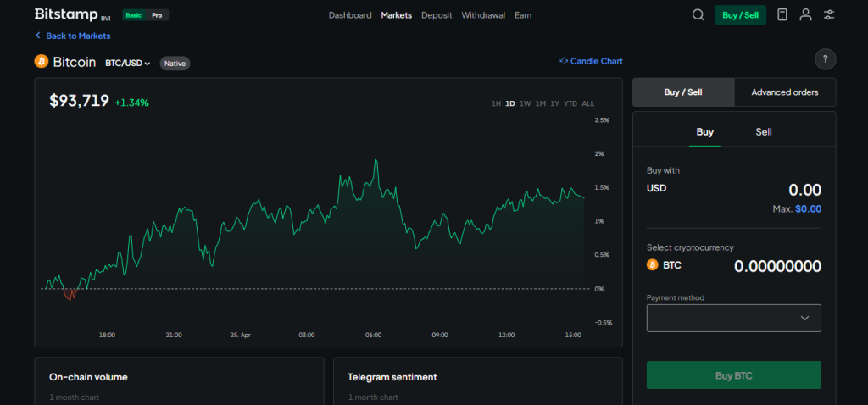Screen dimensions: 868x405
Task: Open the Deposit menu item
Action: (x=437, y=15)
